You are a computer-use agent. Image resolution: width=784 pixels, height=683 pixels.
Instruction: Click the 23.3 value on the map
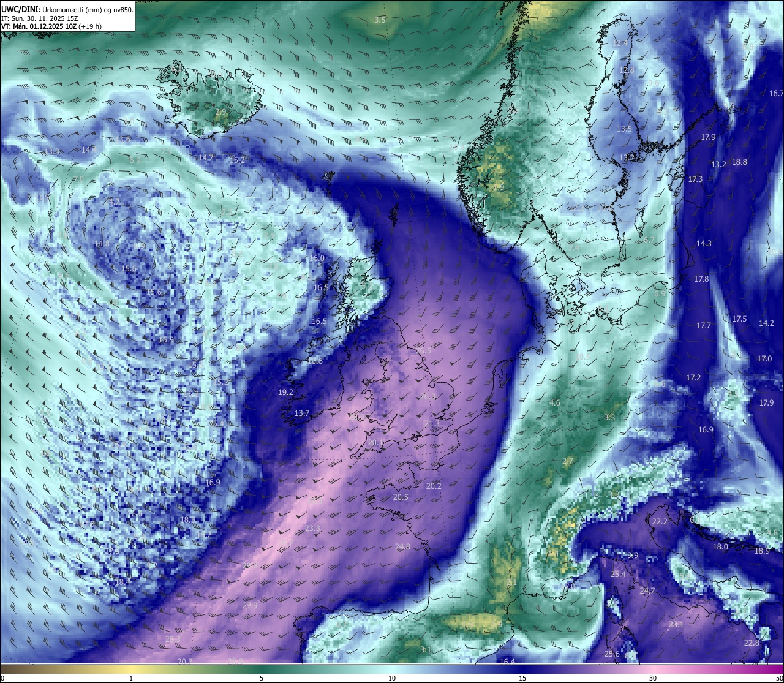click(x=313, y=529)
